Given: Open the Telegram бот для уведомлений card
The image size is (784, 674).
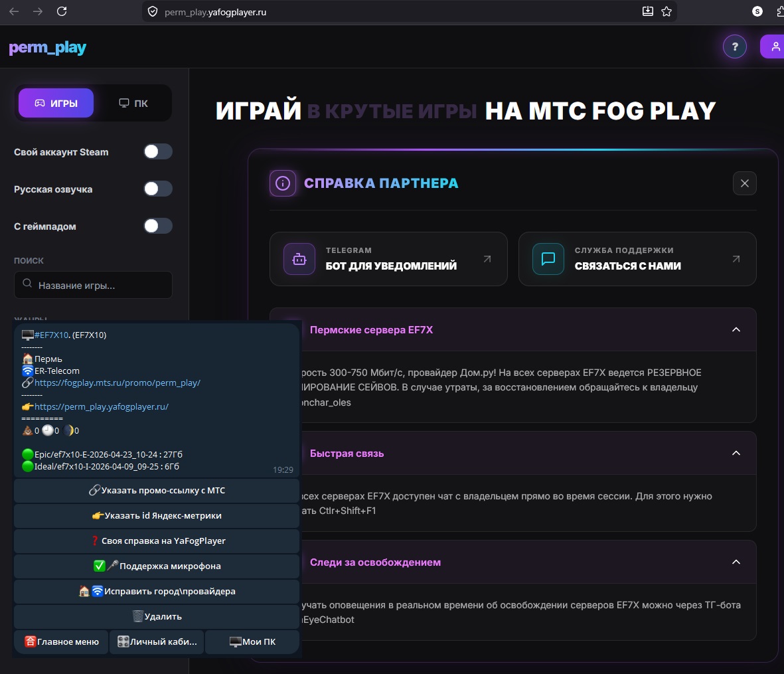Looking at the screenshot, I should 388,259.
